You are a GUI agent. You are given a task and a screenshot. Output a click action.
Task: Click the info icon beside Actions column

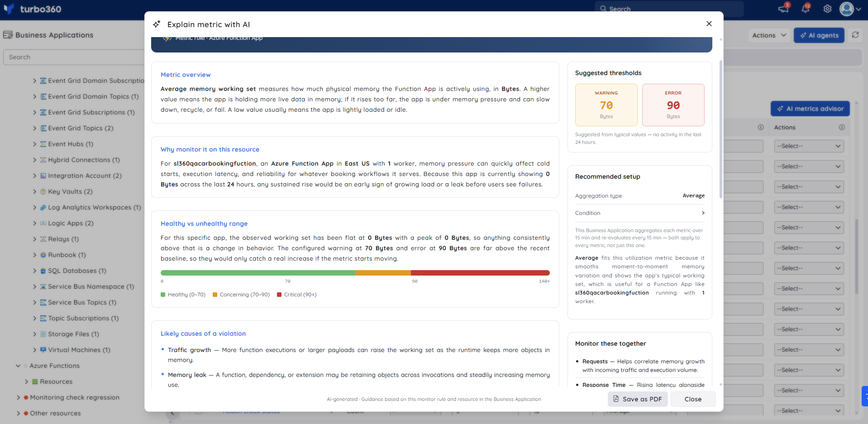tap(842, 127)
